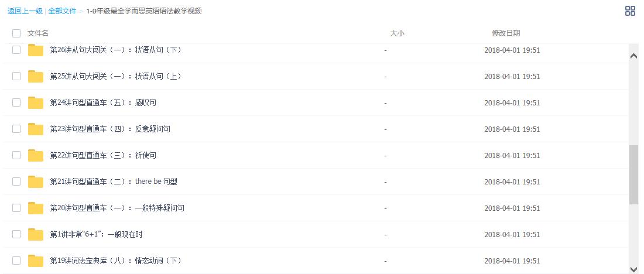This screenshot has height=274, width=644.
Task: Toggle the select-all checkbox beside 文件名
Action: point(16,33)
